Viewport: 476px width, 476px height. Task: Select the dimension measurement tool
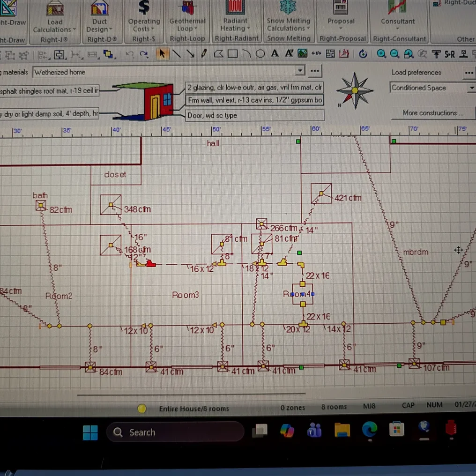316,54
